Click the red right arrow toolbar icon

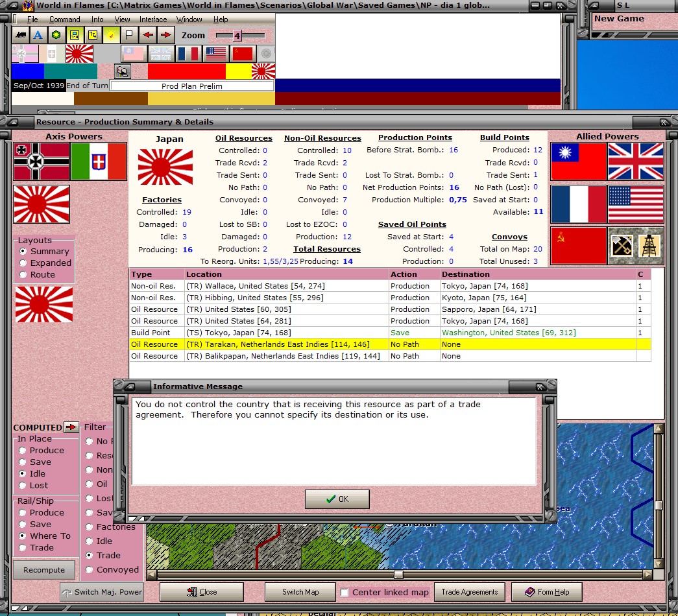[x=165, y=35]
